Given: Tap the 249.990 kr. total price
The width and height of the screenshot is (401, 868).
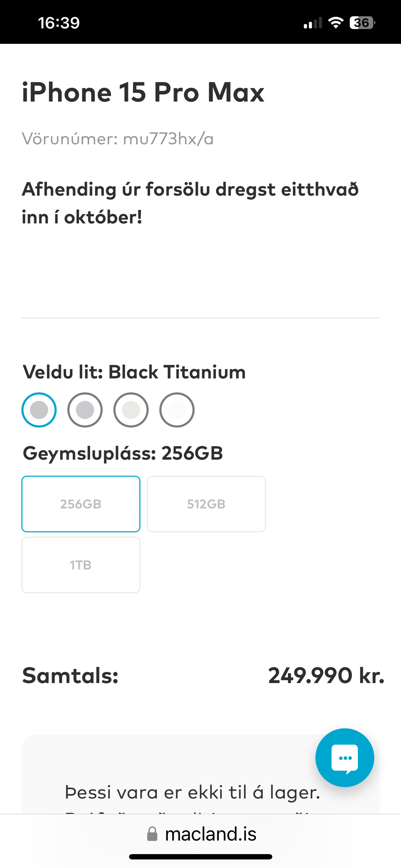Looking at the screenshot, I should click(x=326, y=676).
